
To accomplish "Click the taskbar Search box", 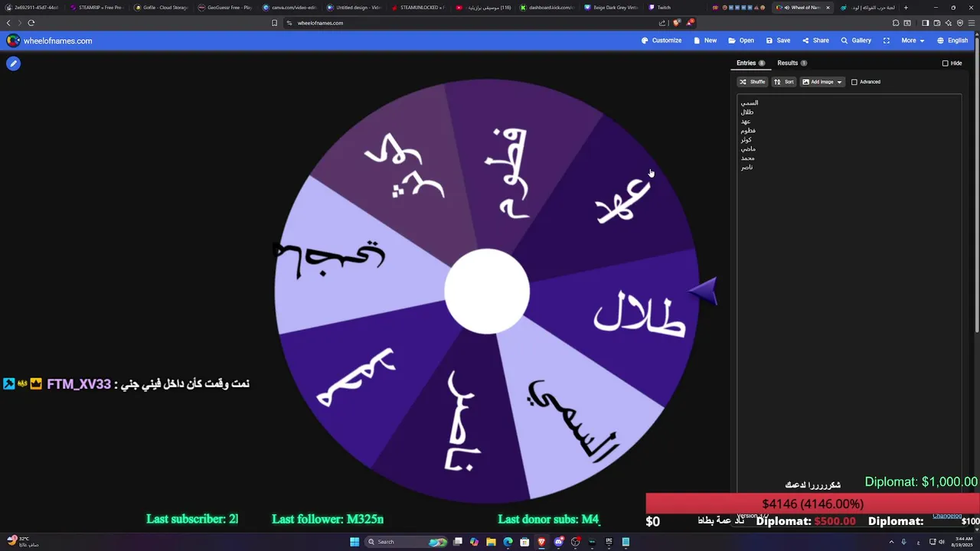I will pyautogui.click(x=407, y=542).
